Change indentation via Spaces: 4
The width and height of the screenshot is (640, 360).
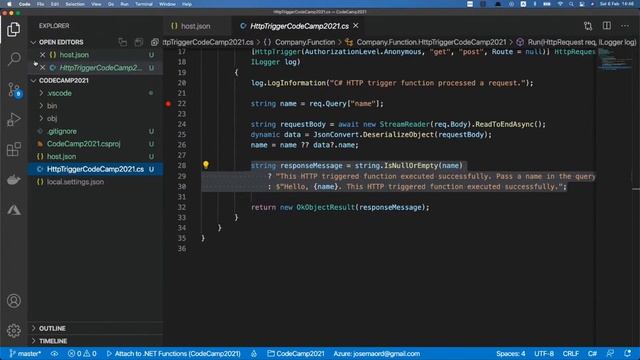tap(511, 353)
